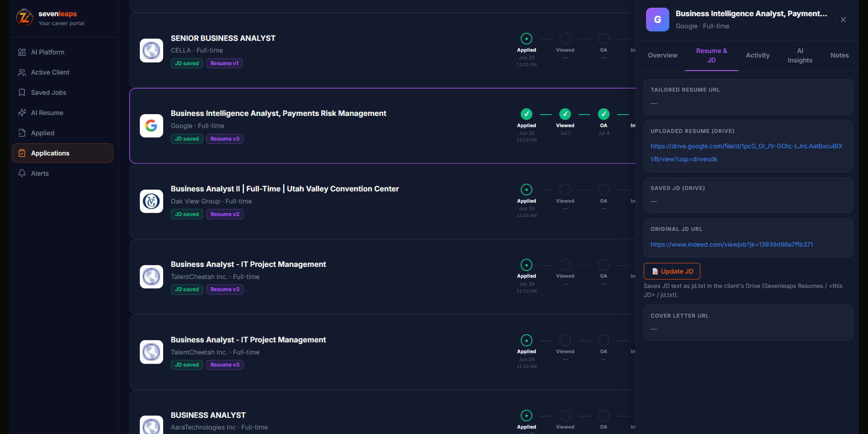Click the Oak View Group logo
Viewport: 868px width, 434px height.
(151, 201)
